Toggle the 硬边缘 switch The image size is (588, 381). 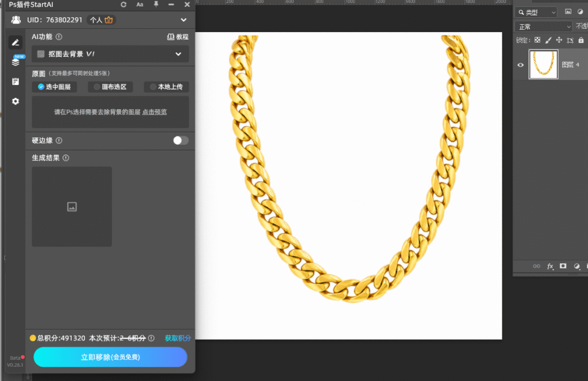point(181,140)
